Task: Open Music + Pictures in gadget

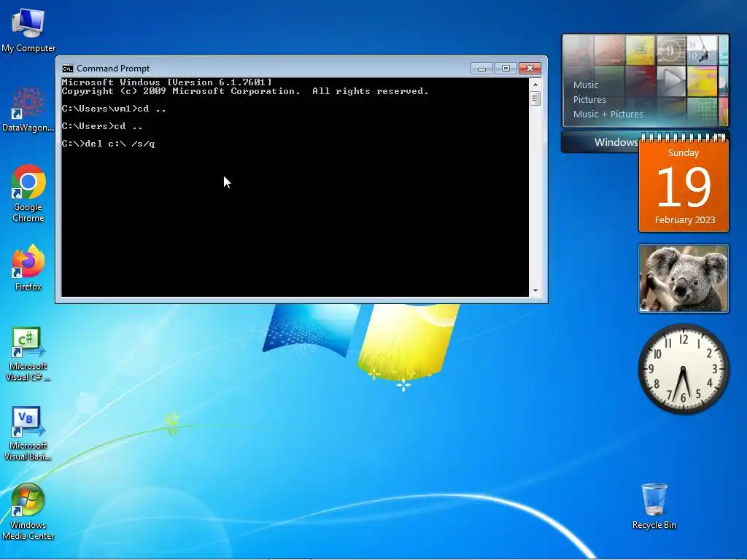Action: 608,114
